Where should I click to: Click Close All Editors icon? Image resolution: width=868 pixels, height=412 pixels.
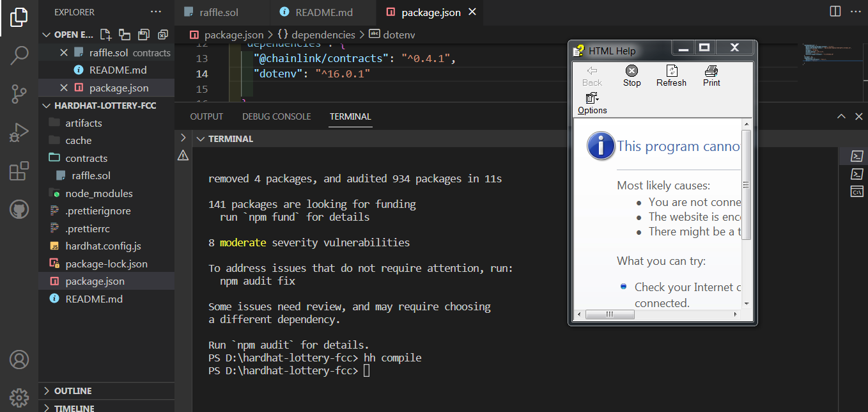(x=163, y=35)
